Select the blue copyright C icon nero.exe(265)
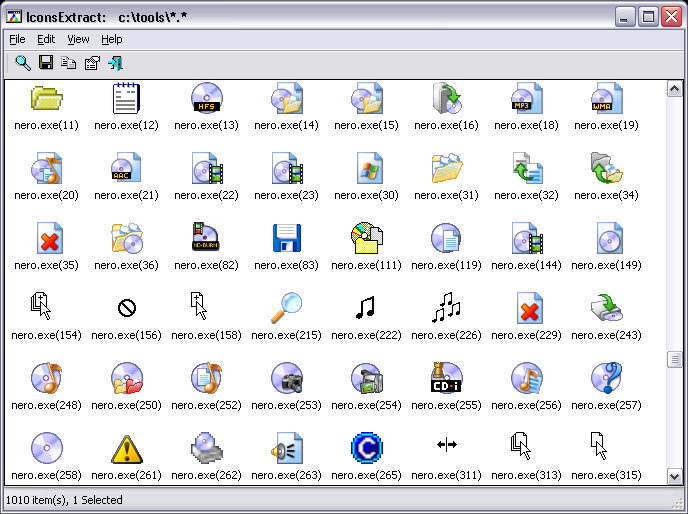This screenshot has width=688, height=514. point(367,448)
